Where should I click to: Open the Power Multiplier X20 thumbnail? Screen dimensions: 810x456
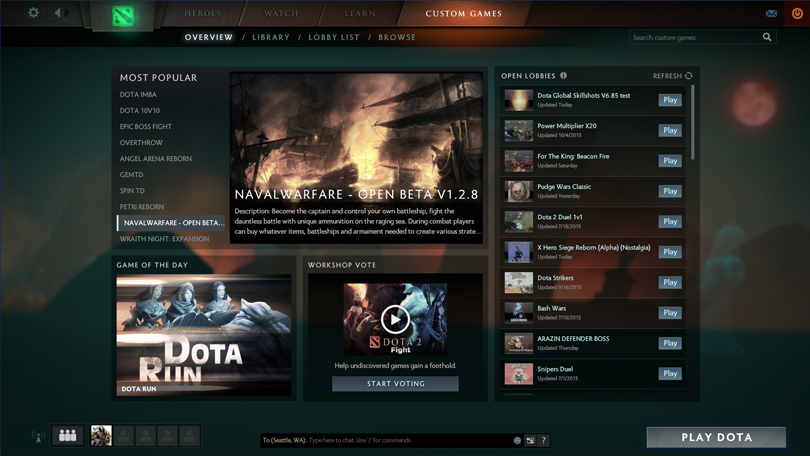519,131
